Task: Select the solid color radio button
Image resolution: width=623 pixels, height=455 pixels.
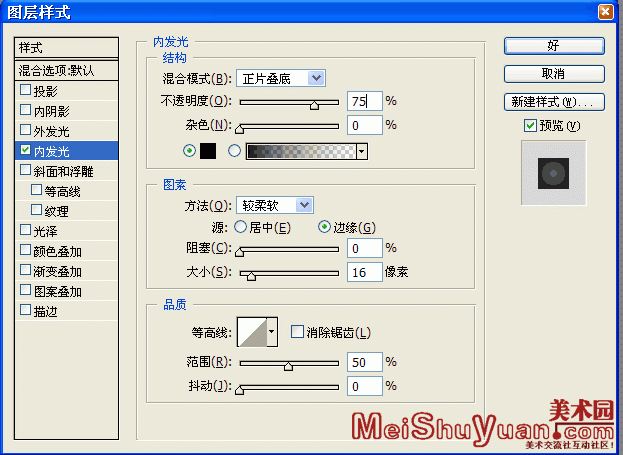Action: coord(190,151)
